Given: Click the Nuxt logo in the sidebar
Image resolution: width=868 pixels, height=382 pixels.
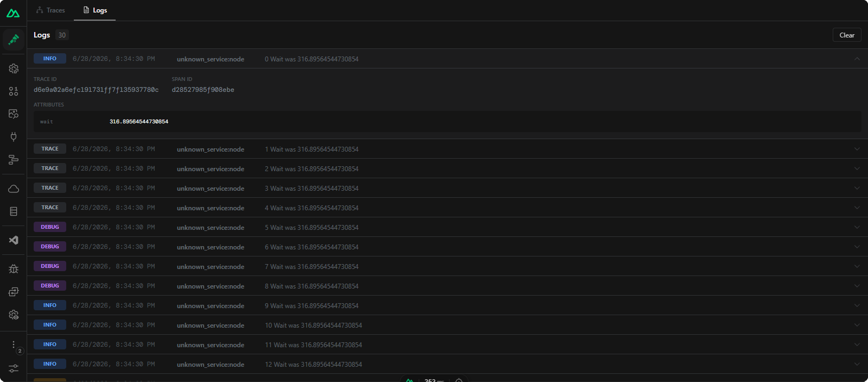Looking at the screenshot, I should pos(13,13).
